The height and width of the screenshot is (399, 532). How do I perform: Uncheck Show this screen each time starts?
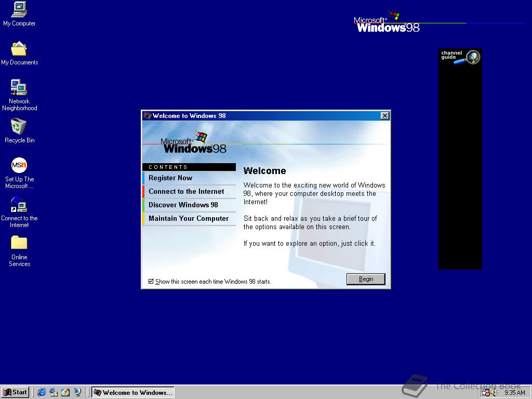pyautogui.click(x=151, y=281)
